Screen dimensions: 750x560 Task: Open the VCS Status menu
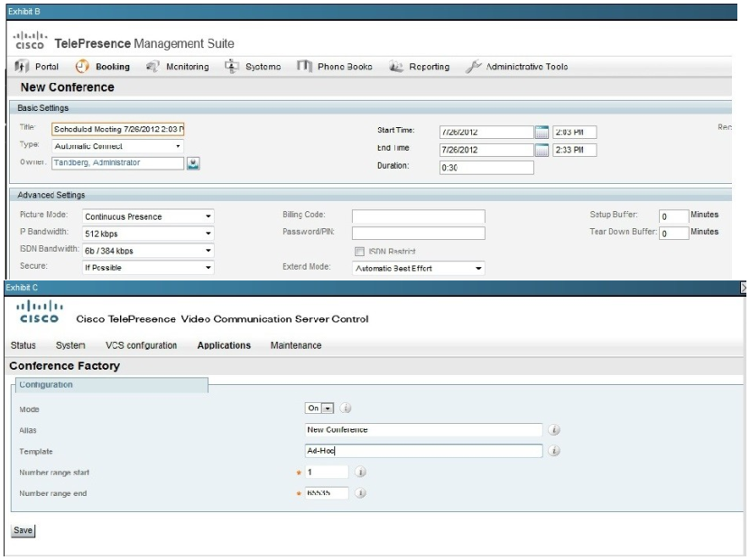23,345
